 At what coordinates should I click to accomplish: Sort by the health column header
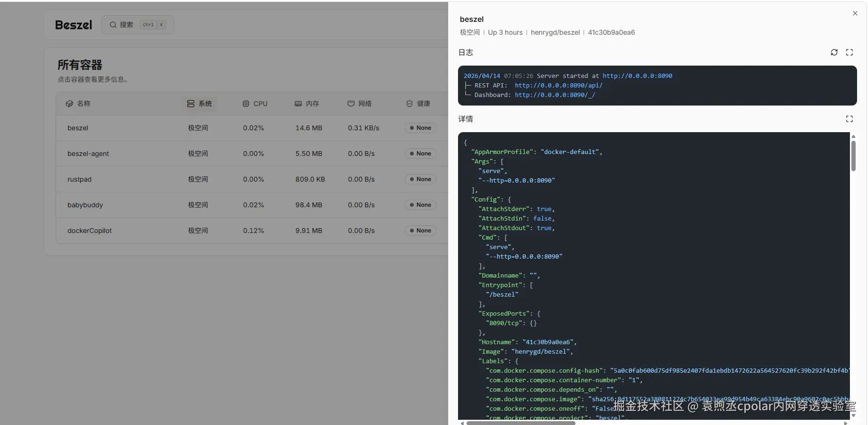click(418, 104)
